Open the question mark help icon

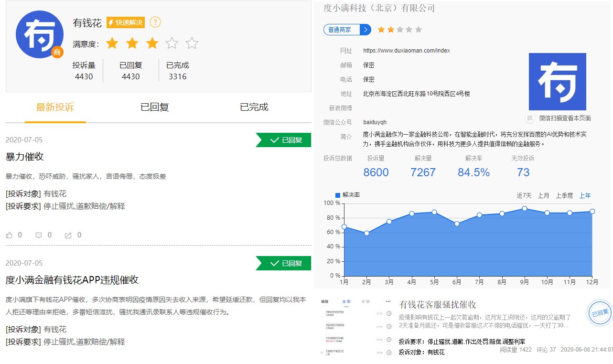coord(155,22)
